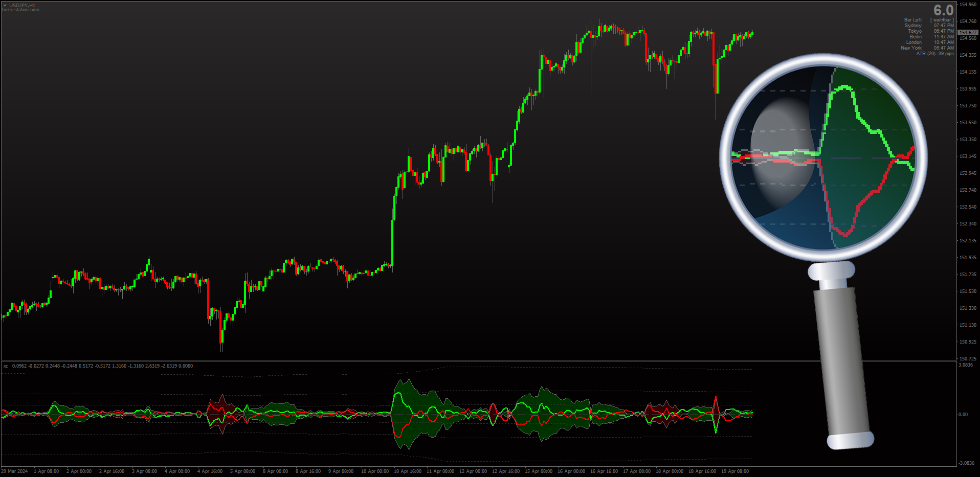The width and height of the screenshot is (980, 477).
Task: Click the large 6.0 spread readout
Action: tap(943, 10)
